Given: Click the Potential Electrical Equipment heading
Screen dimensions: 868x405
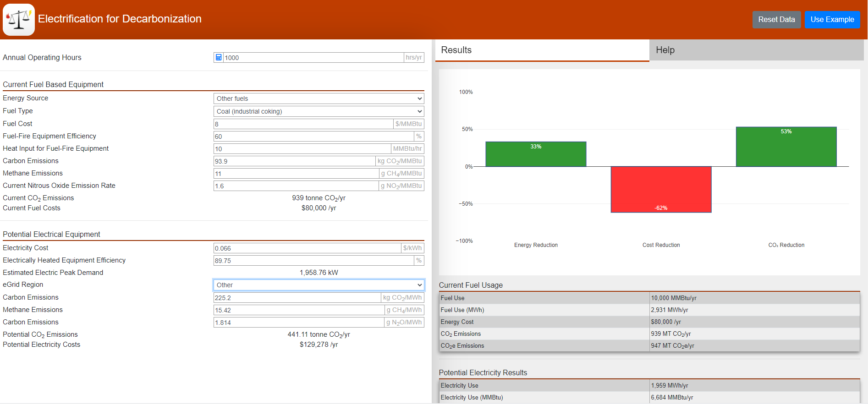Looking at the screenshot, I should coord(51,234).
